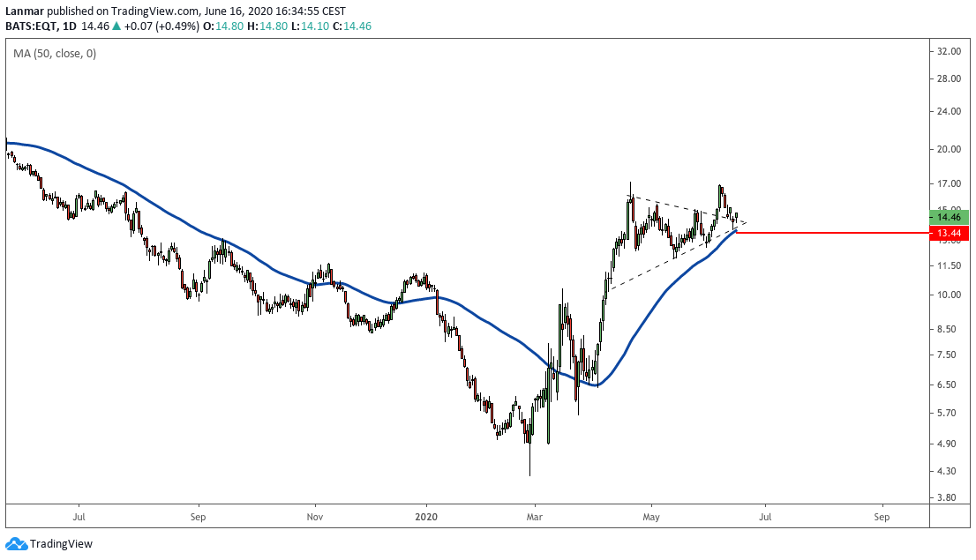
Task: Click the 2020 label on time axis
Action: (x=426, y=517)
